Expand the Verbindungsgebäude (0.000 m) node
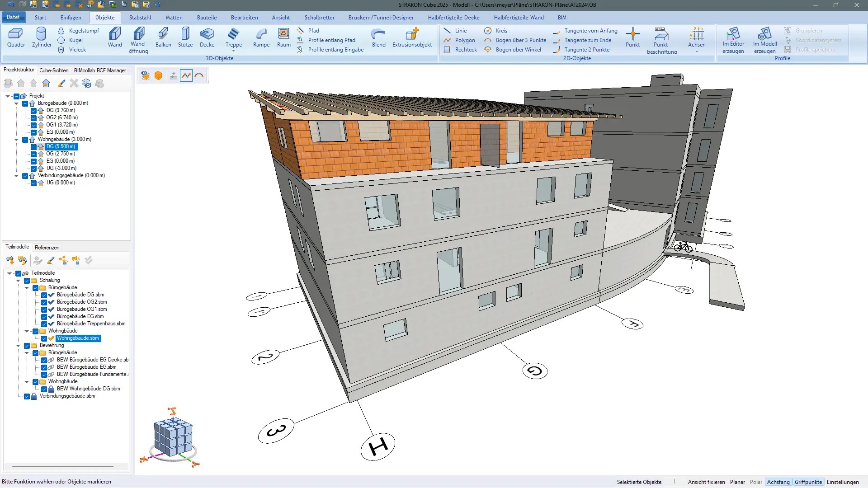 pos(16,175)
